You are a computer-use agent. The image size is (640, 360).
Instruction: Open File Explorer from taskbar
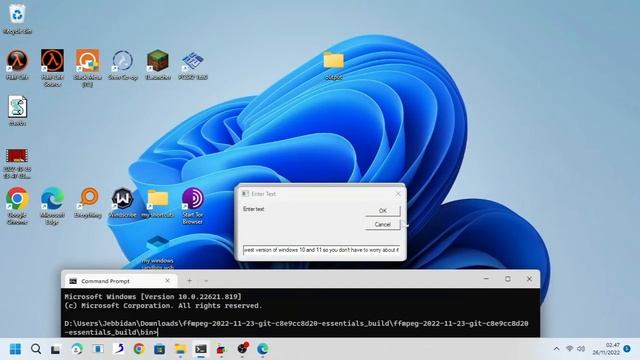(x=180, y=349)
